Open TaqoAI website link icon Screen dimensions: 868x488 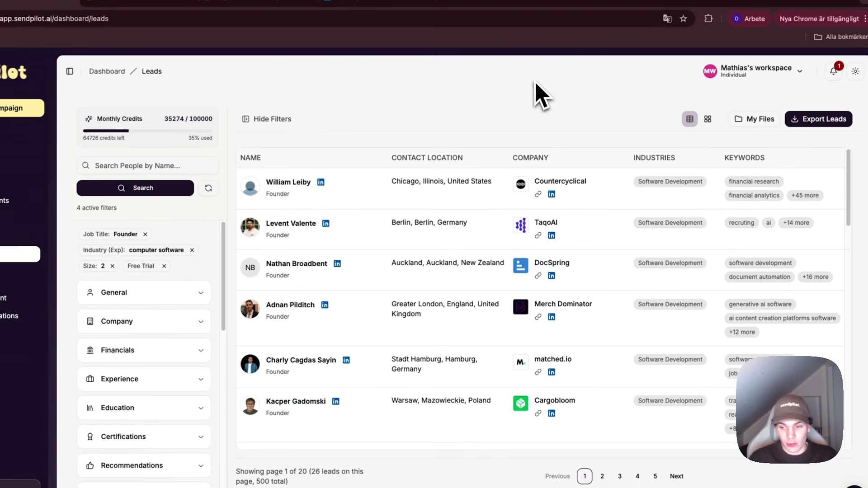(x=538, y=235)
